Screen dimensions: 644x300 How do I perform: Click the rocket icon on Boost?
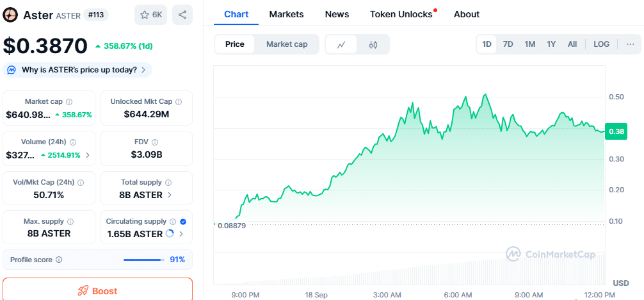point(83,291)
